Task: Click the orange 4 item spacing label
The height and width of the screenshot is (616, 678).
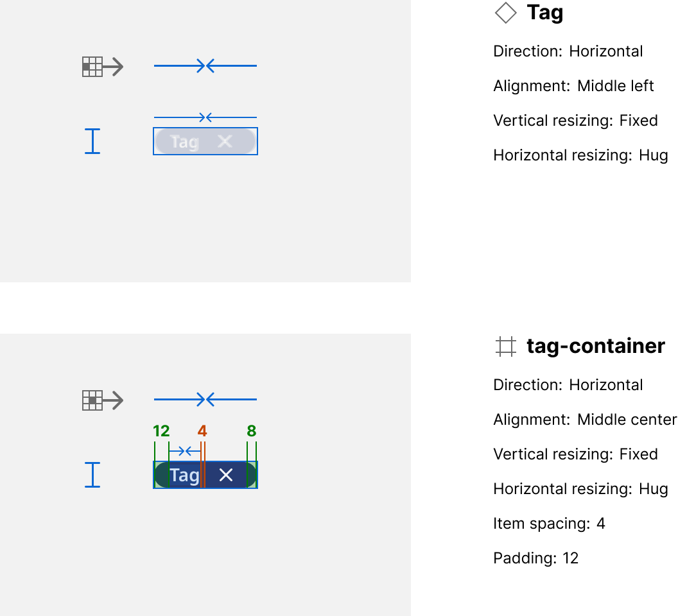Action: (202, 431)
